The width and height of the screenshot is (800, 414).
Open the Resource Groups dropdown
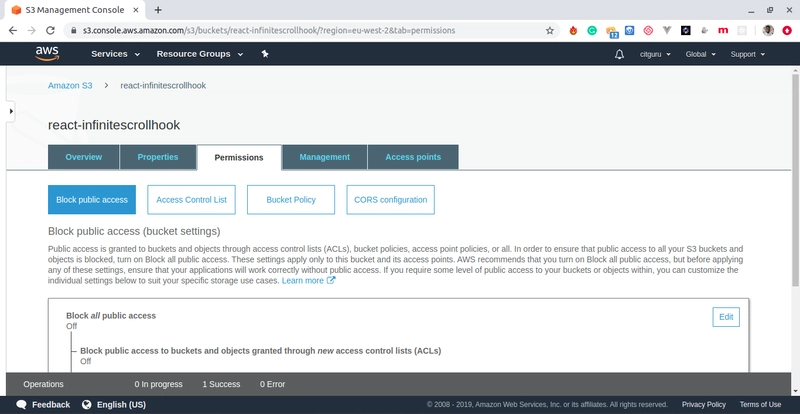click(199, 54)
